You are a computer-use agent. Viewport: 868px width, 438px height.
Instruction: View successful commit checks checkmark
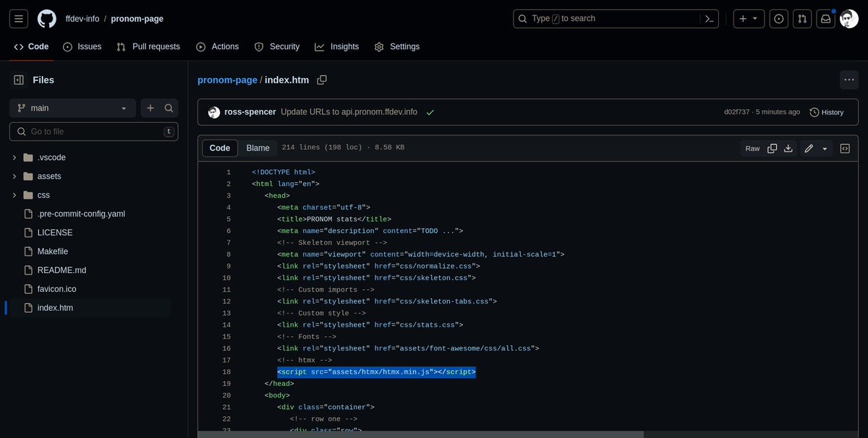430,112
